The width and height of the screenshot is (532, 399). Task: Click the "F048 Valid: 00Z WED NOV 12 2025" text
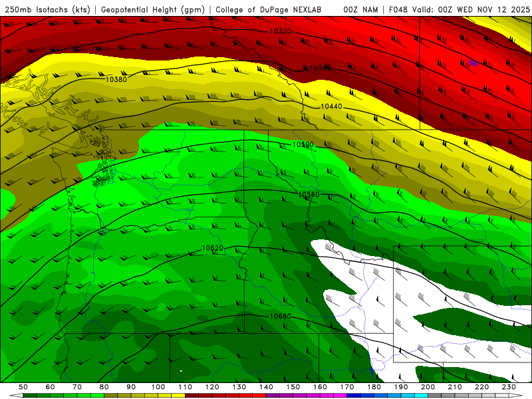coord(459,9)
